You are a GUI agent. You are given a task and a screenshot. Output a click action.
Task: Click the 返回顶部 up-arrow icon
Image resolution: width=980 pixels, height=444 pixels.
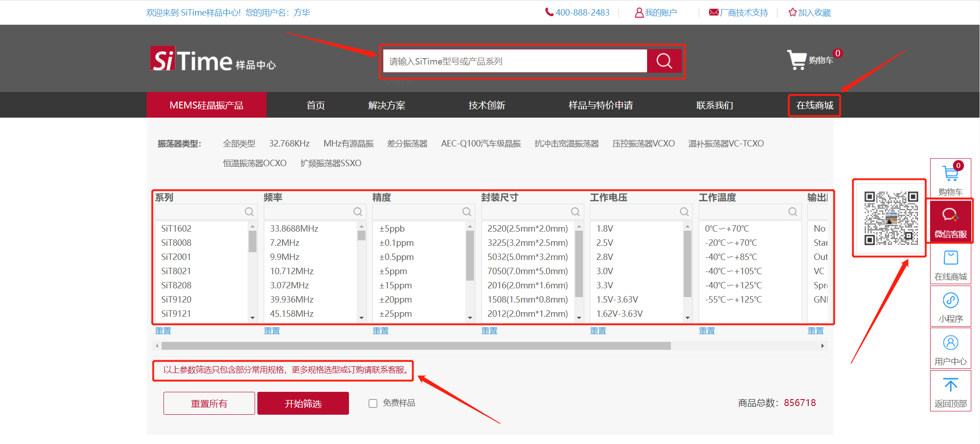[951, 384]
